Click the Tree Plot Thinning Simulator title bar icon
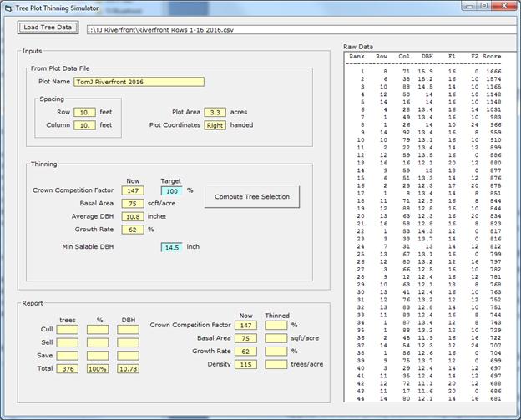Viewport: 521px width, 420px height. 8,8
